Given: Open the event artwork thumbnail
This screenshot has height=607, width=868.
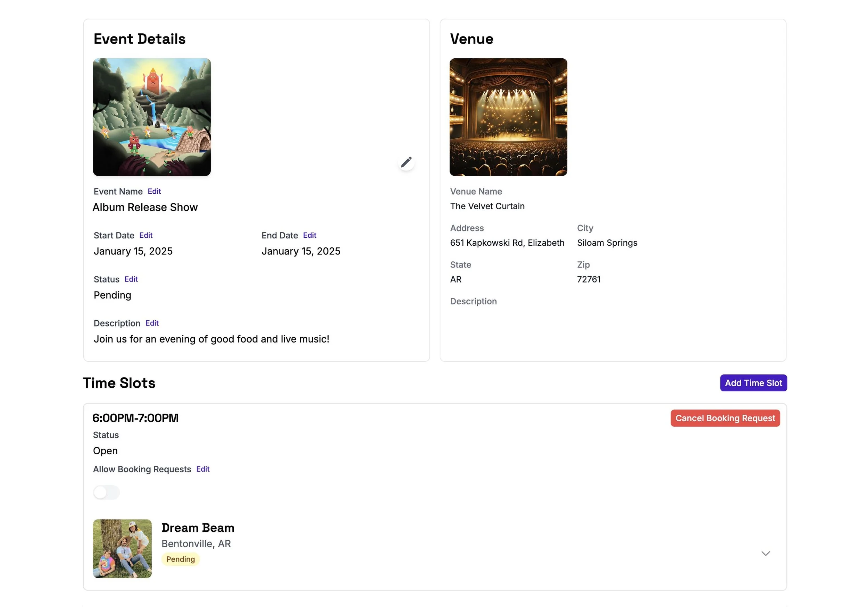Looking at the screenshot, I should pyautogui.click(x=152, y=117).
